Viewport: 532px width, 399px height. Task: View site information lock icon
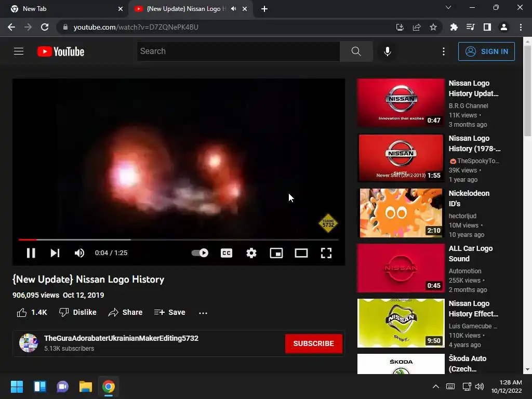[x=65, y=27]
